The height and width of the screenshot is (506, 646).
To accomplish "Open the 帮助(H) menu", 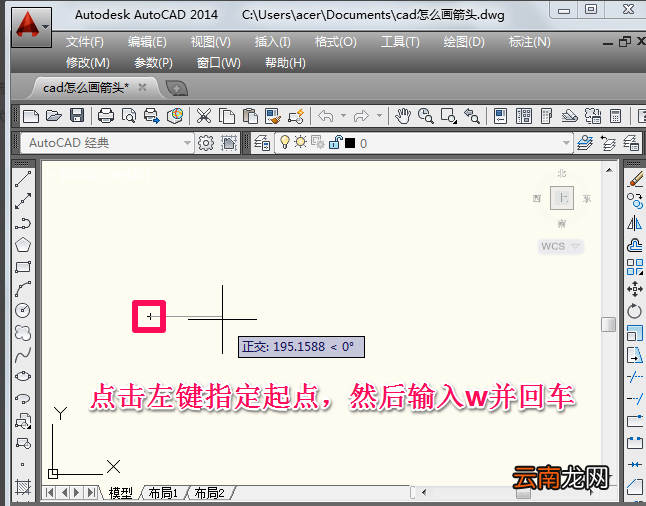I will point(285,63).
